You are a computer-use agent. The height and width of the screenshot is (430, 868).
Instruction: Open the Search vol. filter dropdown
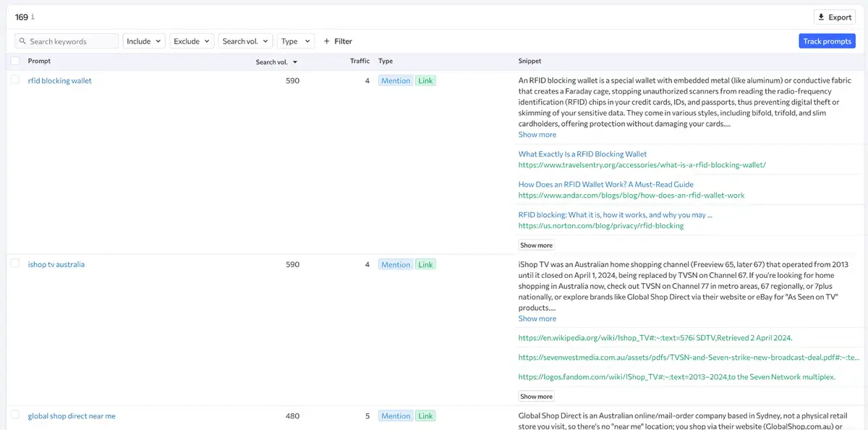pyautogui.click(x=245, y=41)
